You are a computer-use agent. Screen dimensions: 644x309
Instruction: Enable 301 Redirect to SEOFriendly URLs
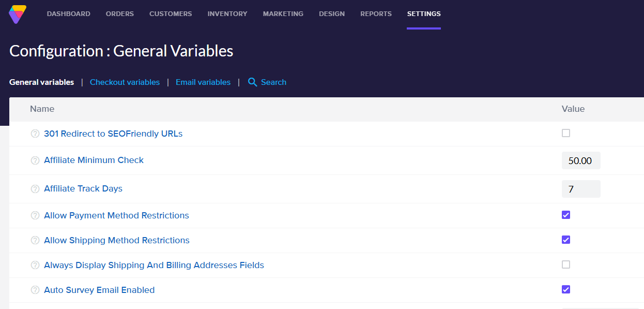(565, 133)
